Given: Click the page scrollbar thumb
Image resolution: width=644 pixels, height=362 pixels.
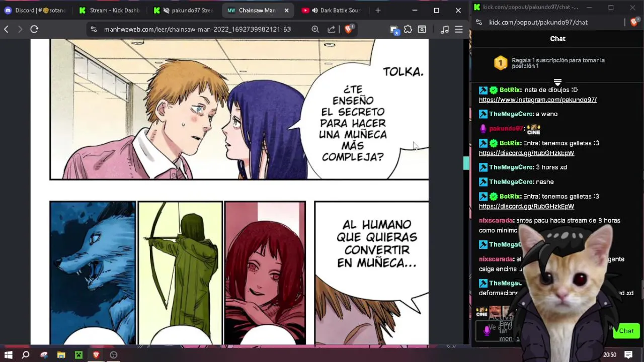Looking at the screenshot, I should [x=466, y=163].
